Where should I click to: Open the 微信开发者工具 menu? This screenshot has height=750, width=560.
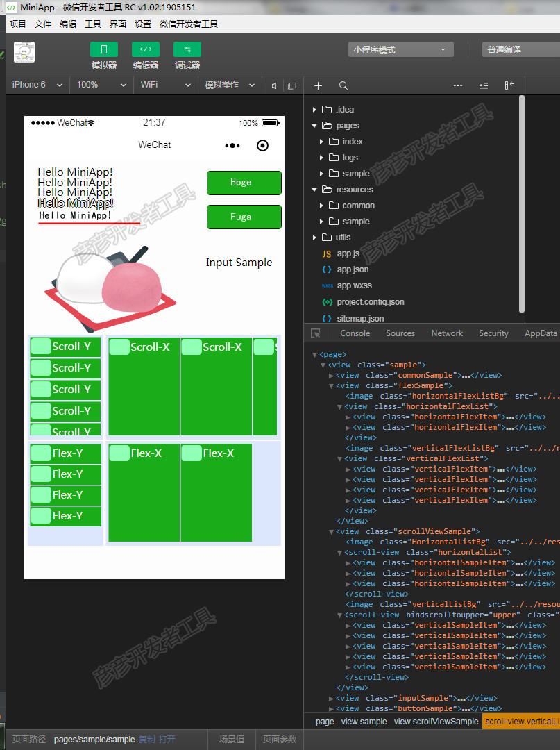pos(189,24)
